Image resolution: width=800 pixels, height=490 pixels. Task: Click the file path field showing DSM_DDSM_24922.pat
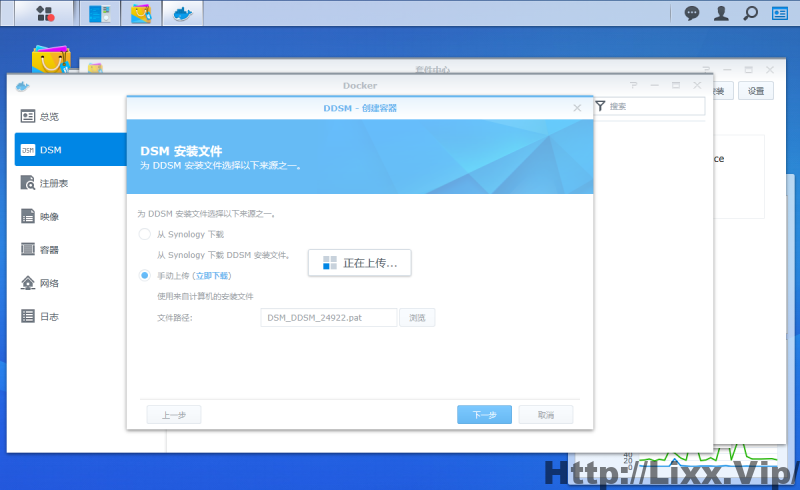click(329, 317)
